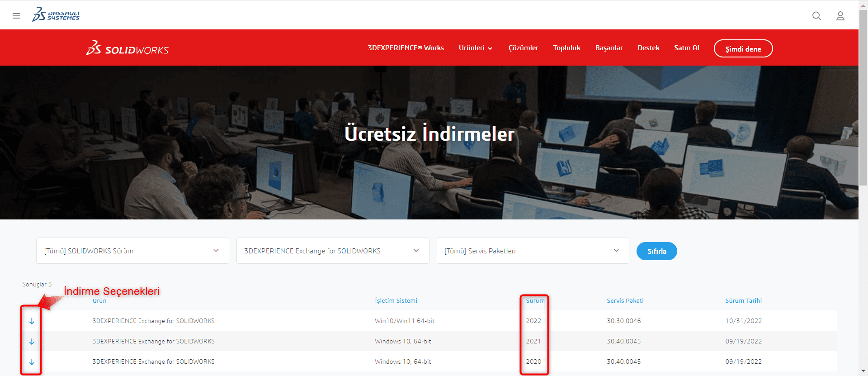Click the Dassault Systèmes logo
The width and height of the screenshot is (868, 376).
(x=56, y=15)
